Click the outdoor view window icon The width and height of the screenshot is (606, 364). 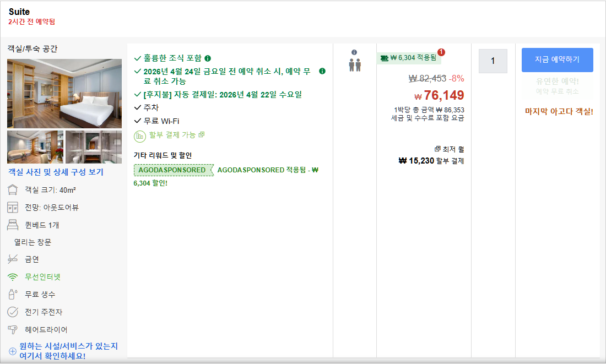coord(13,208)
